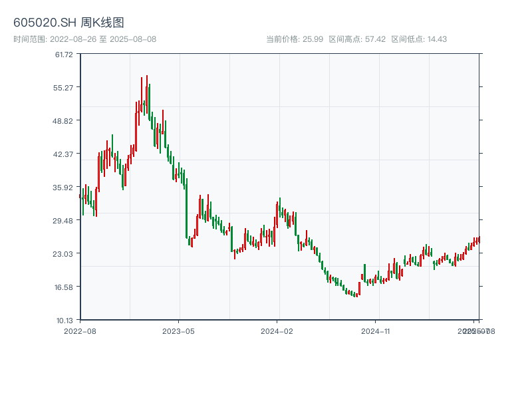This screenshot has width=532, height=399.
Task: Click the x-axis label 2024-02
Action: (277, 331)
